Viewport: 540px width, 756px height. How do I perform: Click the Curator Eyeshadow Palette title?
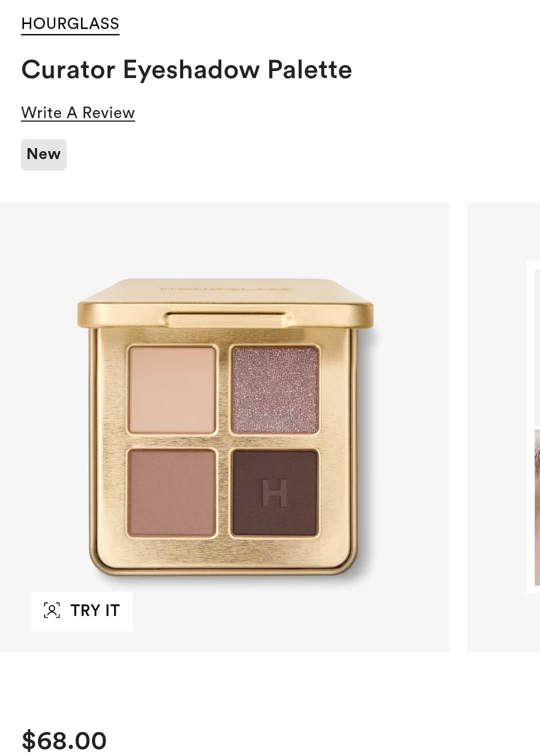tap(187, 70)
